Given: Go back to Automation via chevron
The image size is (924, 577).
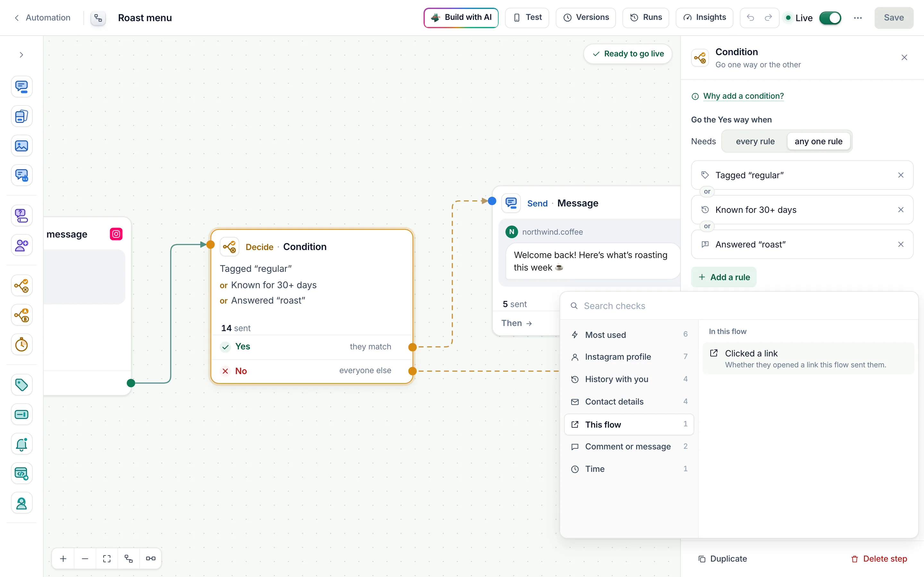Looking at the screenshot, I should pyautogui.click(x=17, y=18).
